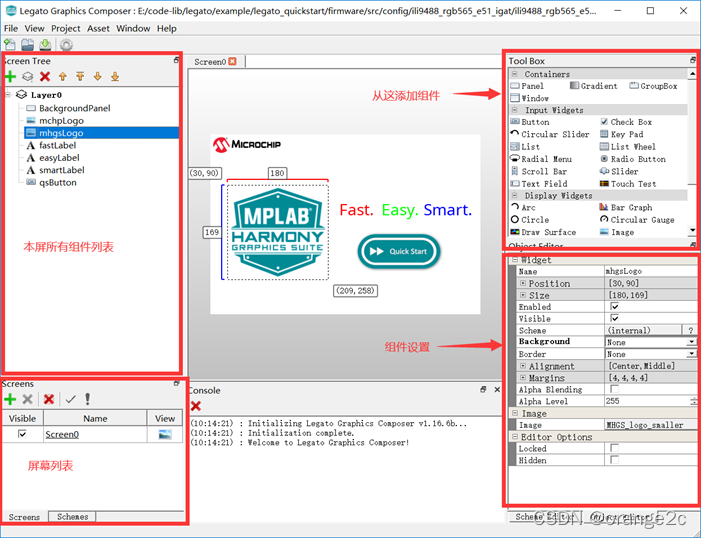Switch to the Schemes tab
This screenshot has width=701, height=538.
[x=72, y=517]
